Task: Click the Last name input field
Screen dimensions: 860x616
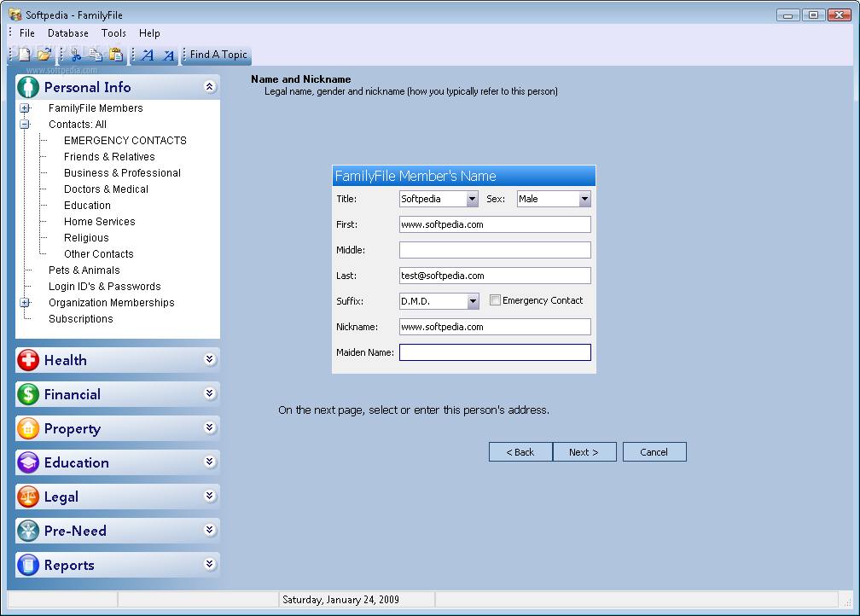Action: tap(495, 276)
